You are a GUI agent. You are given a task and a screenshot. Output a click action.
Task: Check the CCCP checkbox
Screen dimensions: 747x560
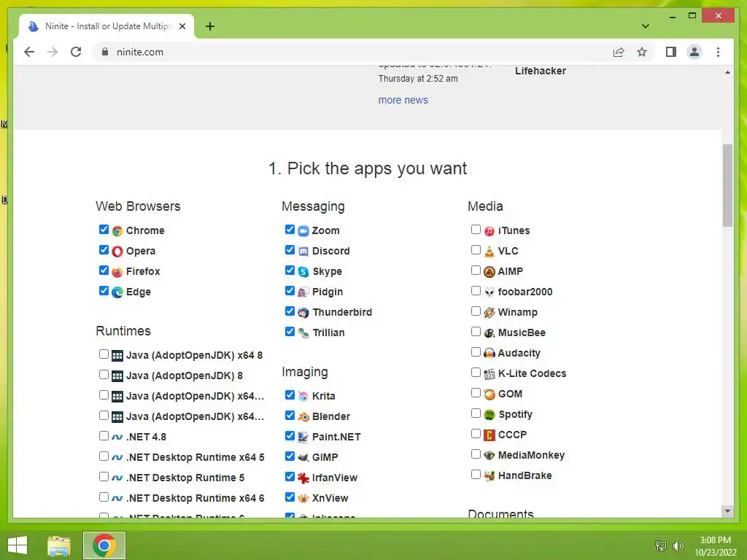point(476,433)
